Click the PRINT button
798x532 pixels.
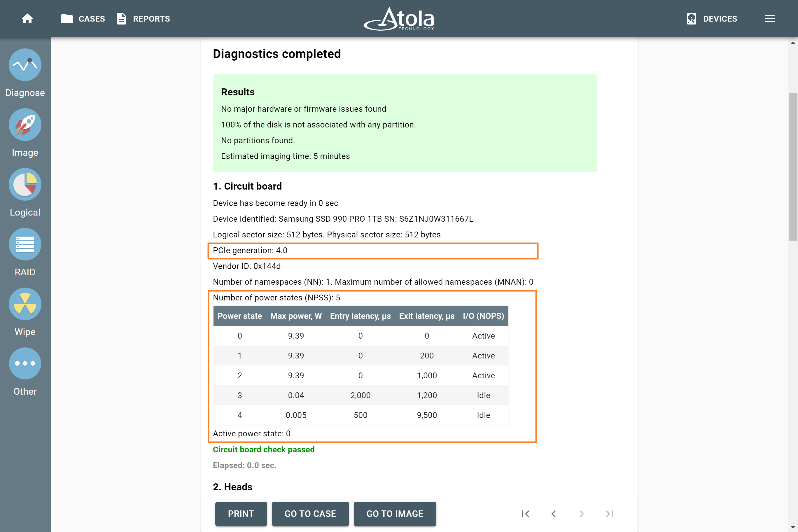click(241, 514)
